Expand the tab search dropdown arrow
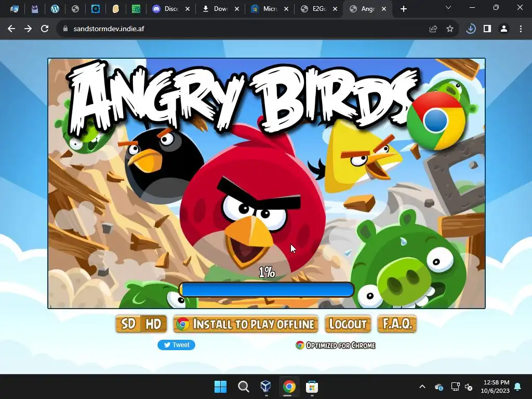This screenshot has height=399, width=532. tap(448, 7)
